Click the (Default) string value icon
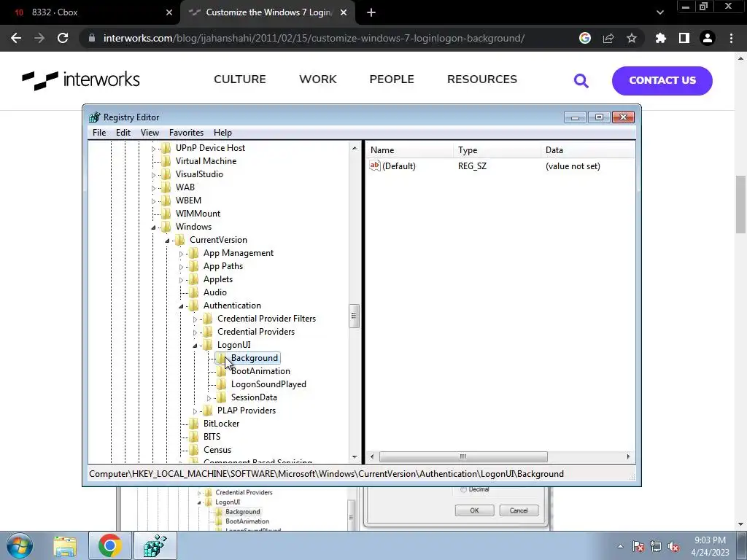 click(375, 166)
